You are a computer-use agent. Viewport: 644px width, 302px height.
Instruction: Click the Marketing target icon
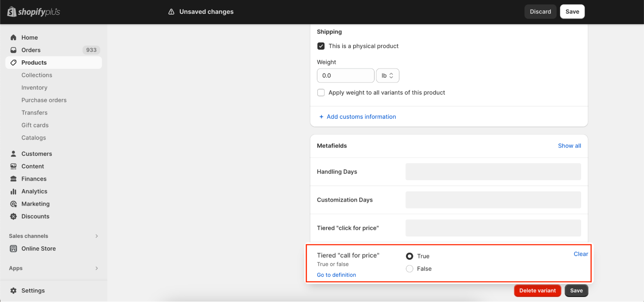(x=13, y=204)
